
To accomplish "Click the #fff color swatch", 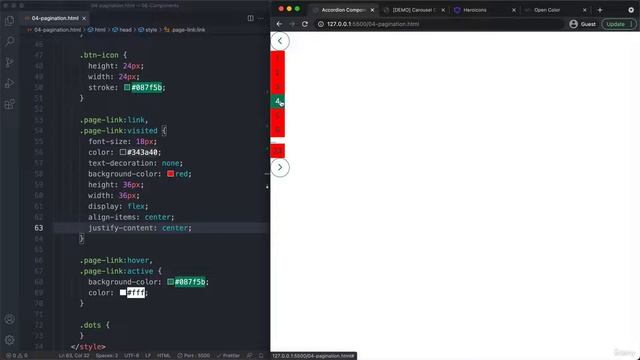I will point(123,292).
